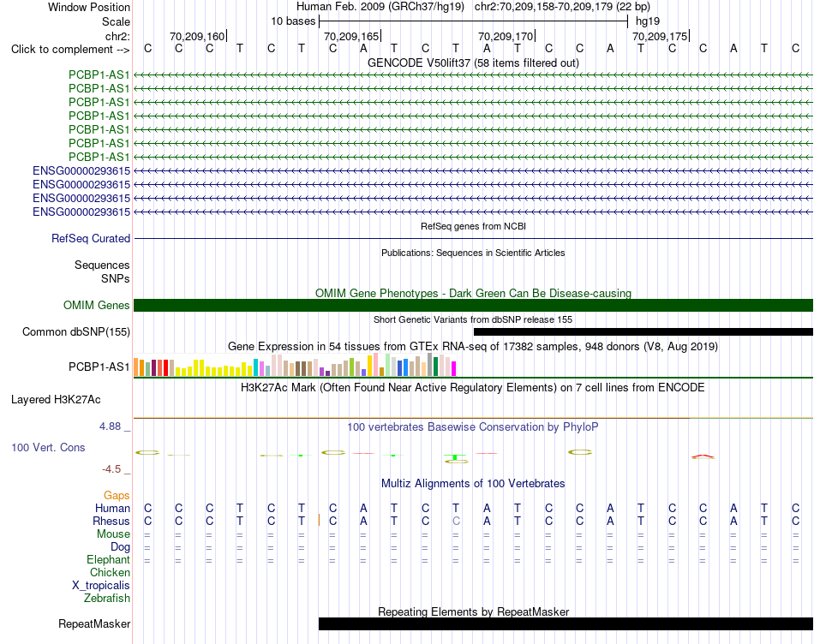This screenshot has width=814, height=644.
Task: Click the Common dbSNP(155) label
Action: pyautogui.click(x=75, y=331)
